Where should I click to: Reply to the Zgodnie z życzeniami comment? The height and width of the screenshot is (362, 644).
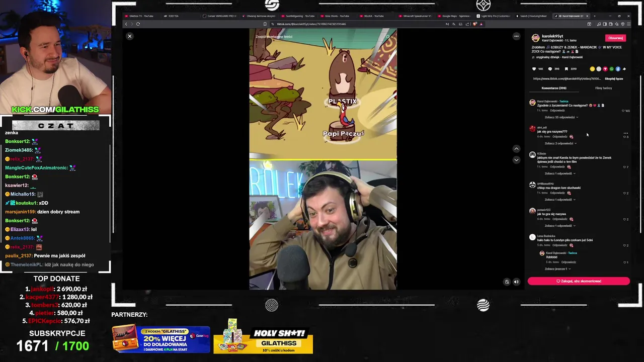(x=557, y=111)
